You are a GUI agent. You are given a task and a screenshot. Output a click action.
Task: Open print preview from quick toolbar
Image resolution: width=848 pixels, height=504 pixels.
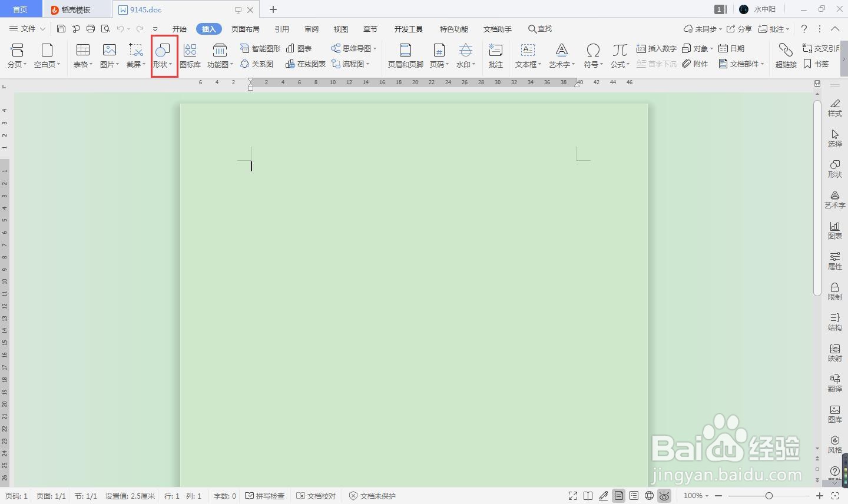105,28
